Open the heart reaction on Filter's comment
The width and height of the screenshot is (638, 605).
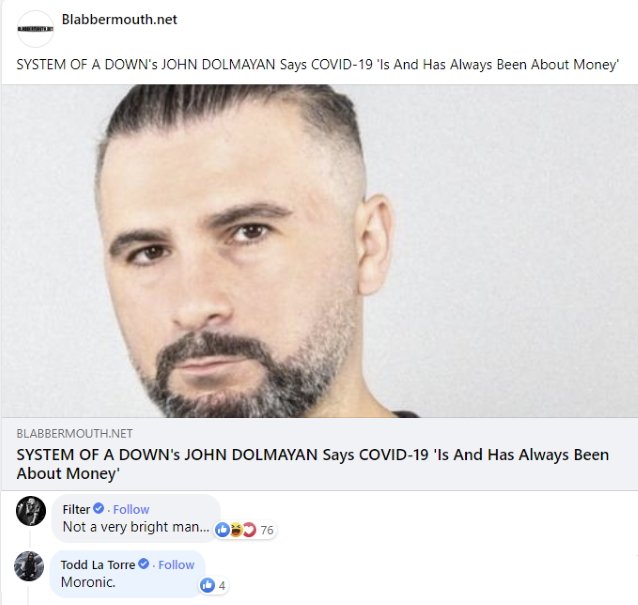click(249, 529)
